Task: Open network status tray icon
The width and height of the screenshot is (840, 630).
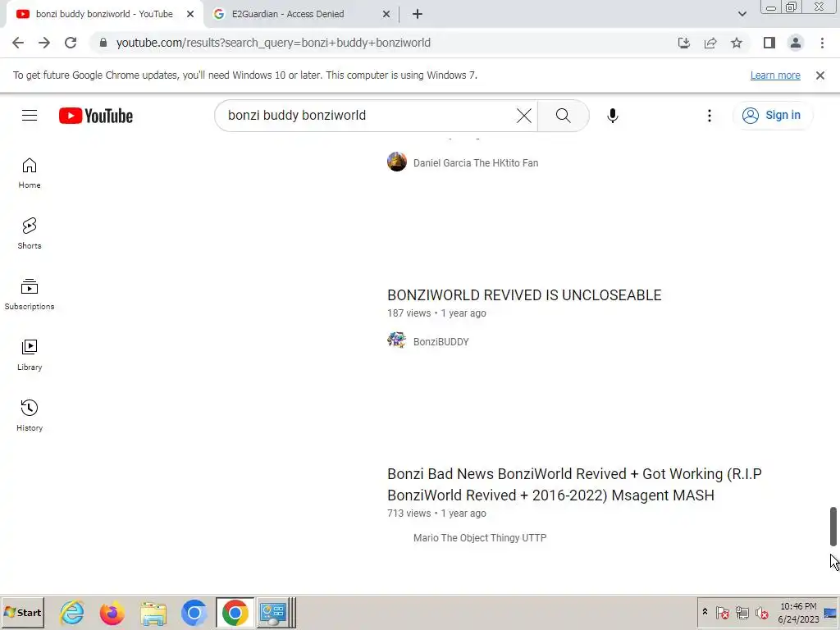Action: pos(742,612)
